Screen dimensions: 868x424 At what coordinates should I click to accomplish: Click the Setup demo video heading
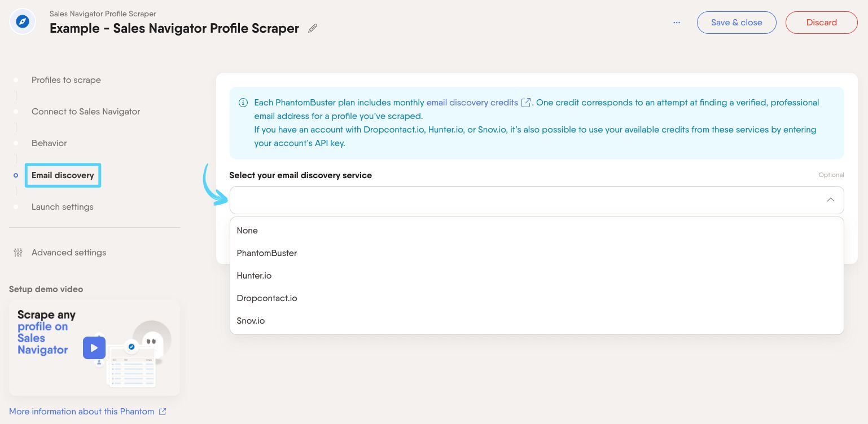(x=46, y=289)
